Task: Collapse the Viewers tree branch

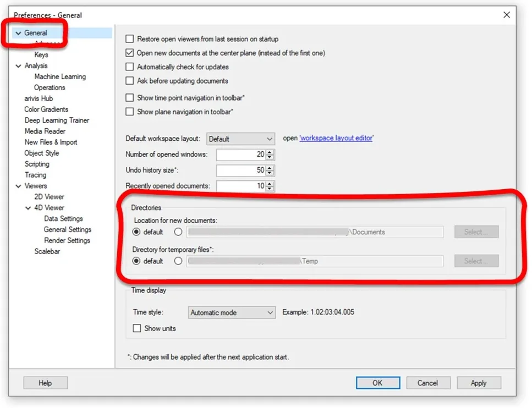Action: click(x=18, y=186)
